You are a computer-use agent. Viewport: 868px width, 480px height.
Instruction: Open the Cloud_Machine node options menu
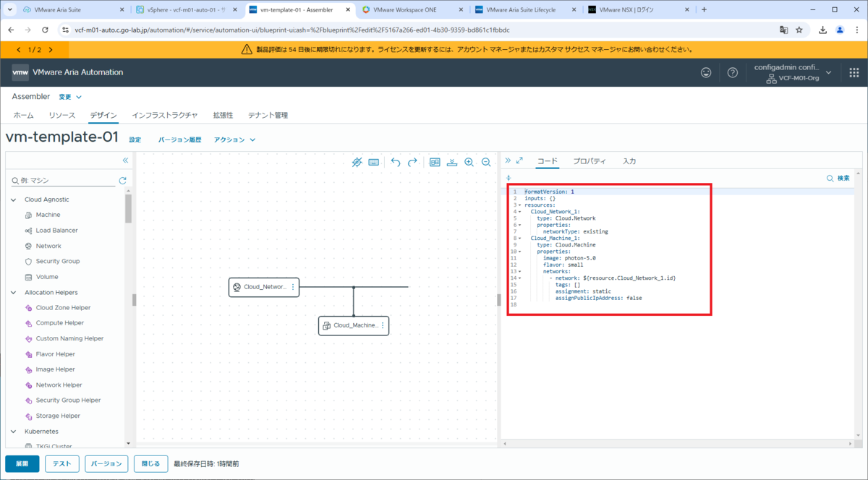tap(383, 326)
